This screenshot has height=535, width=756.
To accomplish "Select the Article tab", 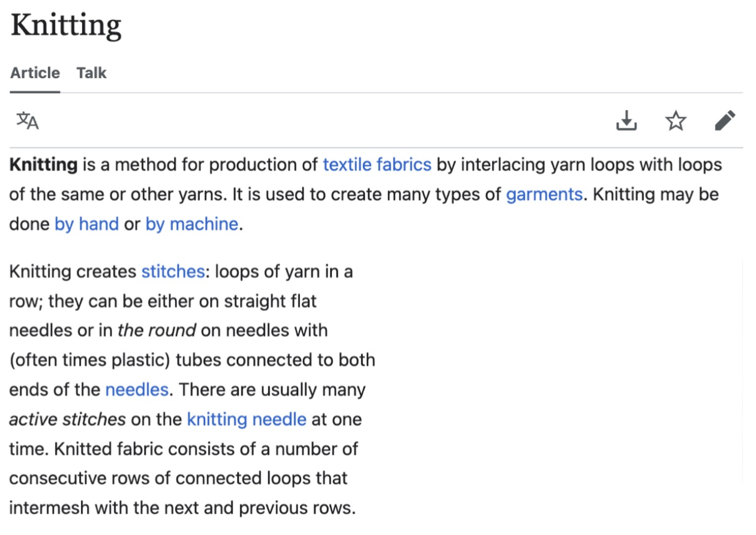I will click(x=35, y=73).
